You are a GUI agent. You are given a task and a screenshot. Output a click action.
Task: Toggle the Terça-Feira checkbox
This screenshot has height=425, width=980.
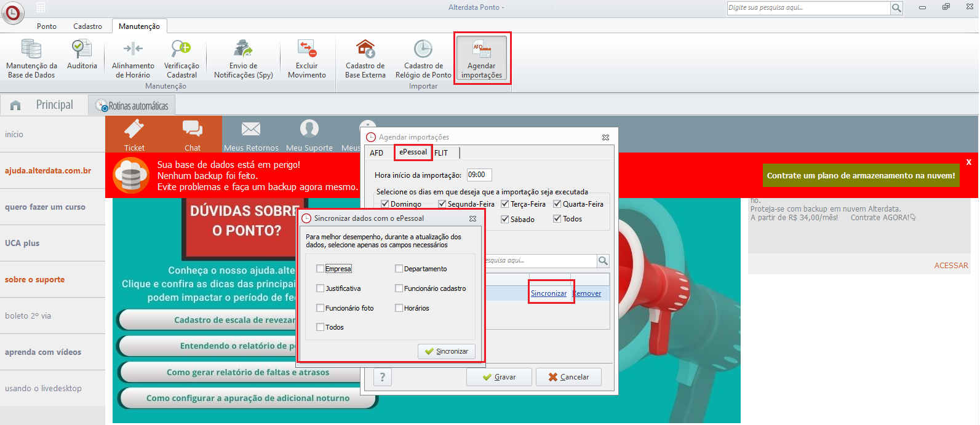coord(504,204)
